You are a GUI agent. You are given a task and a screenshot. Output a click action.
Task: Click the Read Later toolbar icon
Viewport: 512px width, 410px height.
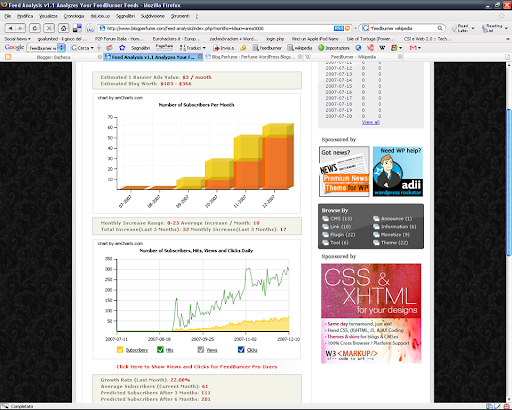pyautogui.click(x=461, y=28)
